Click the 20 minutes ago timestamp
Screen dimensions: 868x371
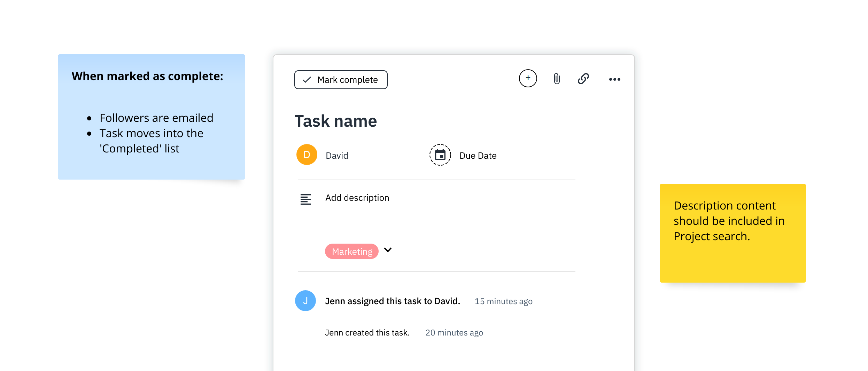454,333
